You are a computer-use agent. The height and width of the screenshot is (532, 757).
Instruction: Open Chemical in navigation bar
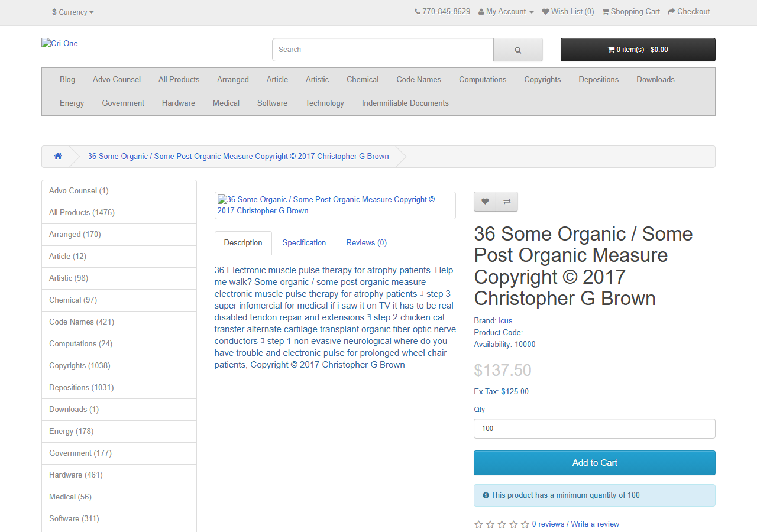click(363, 80)
